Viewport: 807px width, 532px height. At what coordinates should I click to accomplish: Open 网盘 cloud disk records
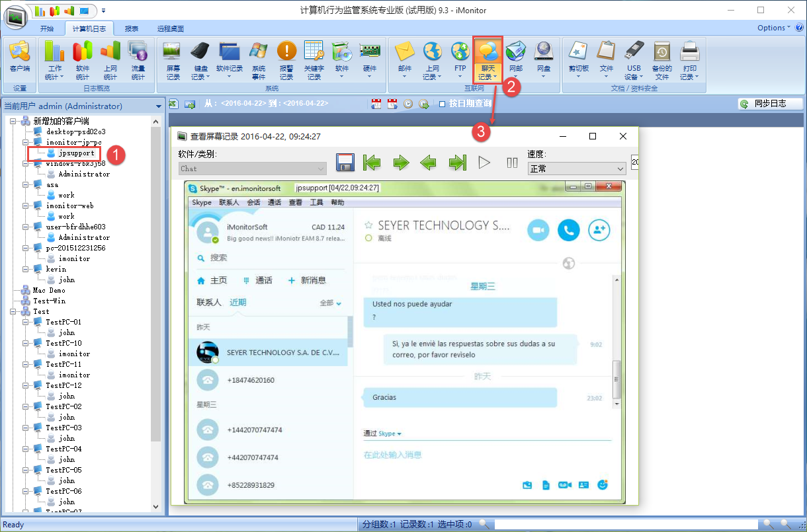coord(544,60)
